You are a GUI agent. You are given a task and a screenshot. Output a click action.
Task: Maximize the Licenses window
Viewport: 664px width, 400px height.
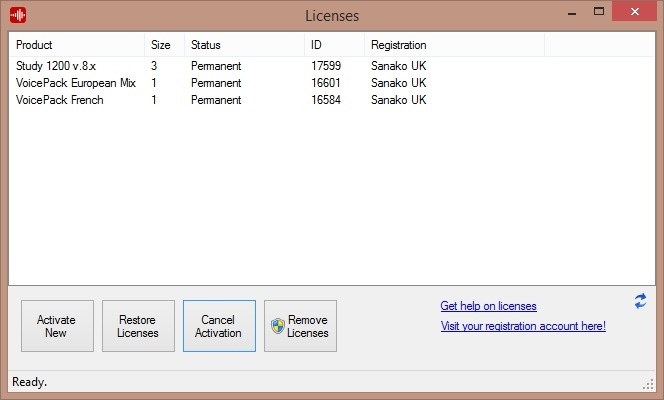(599, 11)
